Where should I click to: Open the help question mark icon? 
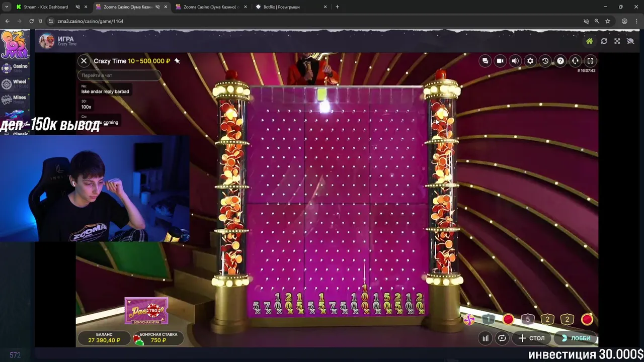tap(560, 61)
